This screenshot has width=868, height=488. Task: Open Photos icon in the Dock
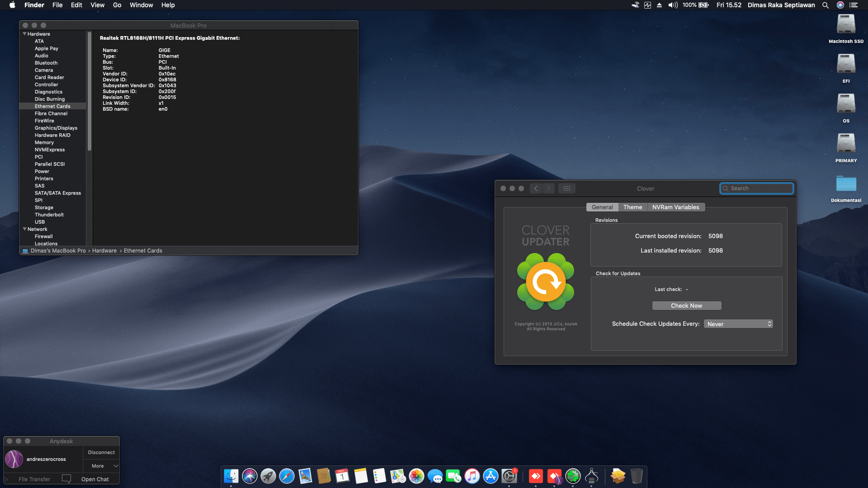pos(416,476)
